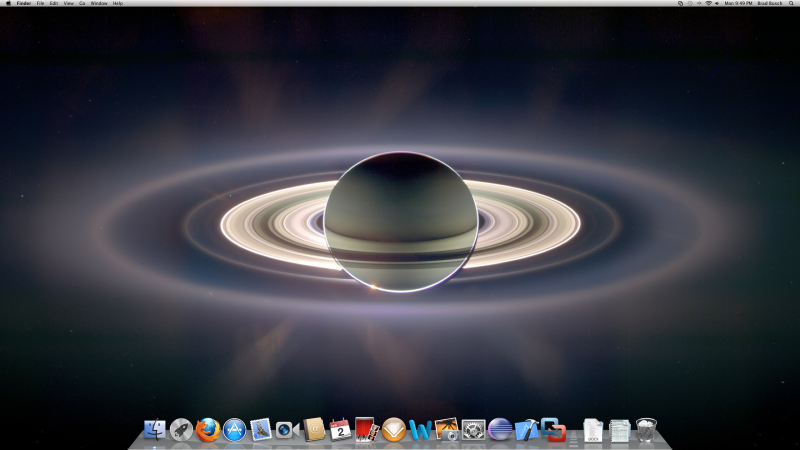This screenshot has width=800, height=450.
Task: Open the Go menu
Action: coord(82,4)
